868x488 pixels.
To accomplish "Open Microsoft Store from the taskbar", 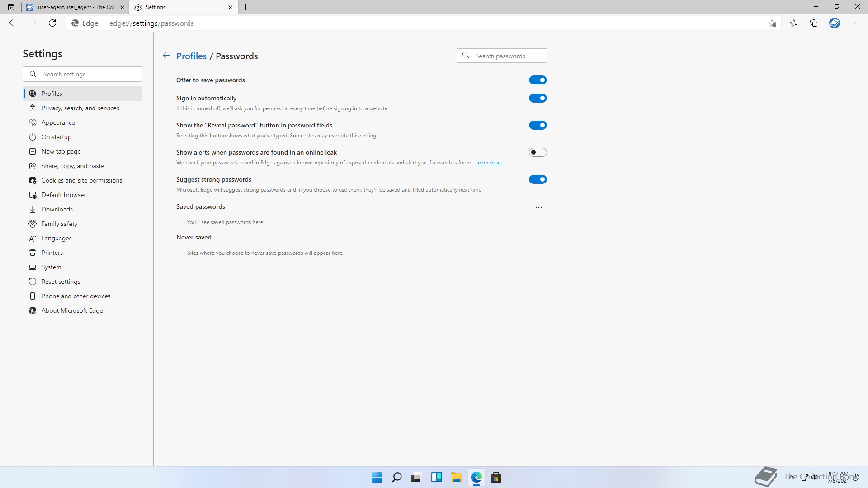I will click(496, 477).
